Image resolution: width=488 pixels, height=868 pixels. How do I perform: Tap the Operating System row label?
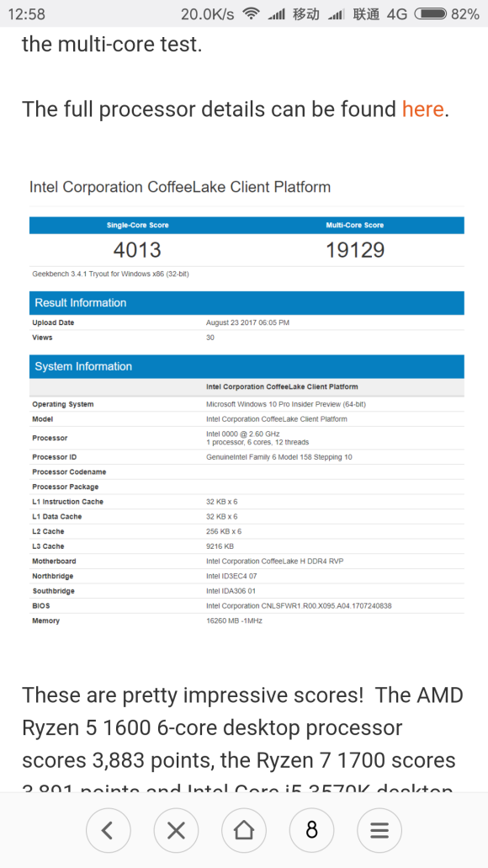click(x=62, y=405)
